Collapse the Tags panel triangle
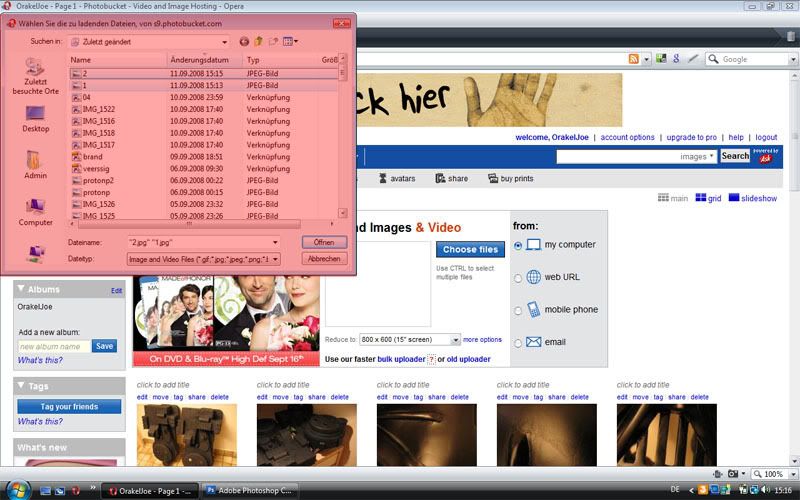800x500 pixels. [21, 385]
